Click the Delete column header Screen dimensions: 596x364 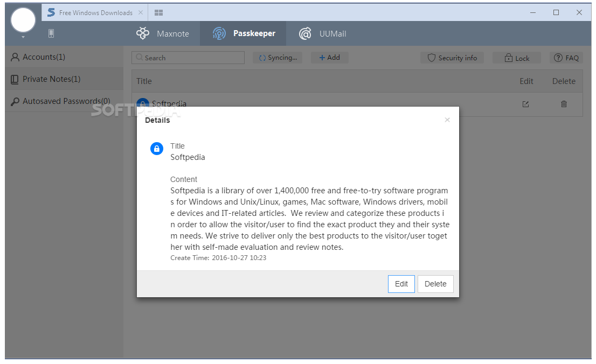[564, 81]
